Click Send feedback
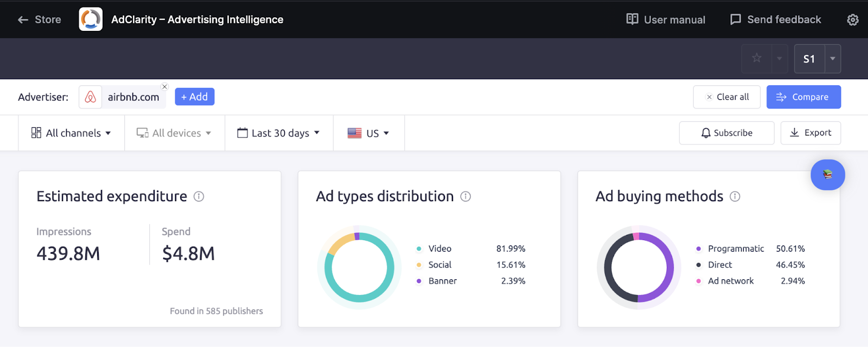Viewport: 868px width, 347px height. [776, 20]
